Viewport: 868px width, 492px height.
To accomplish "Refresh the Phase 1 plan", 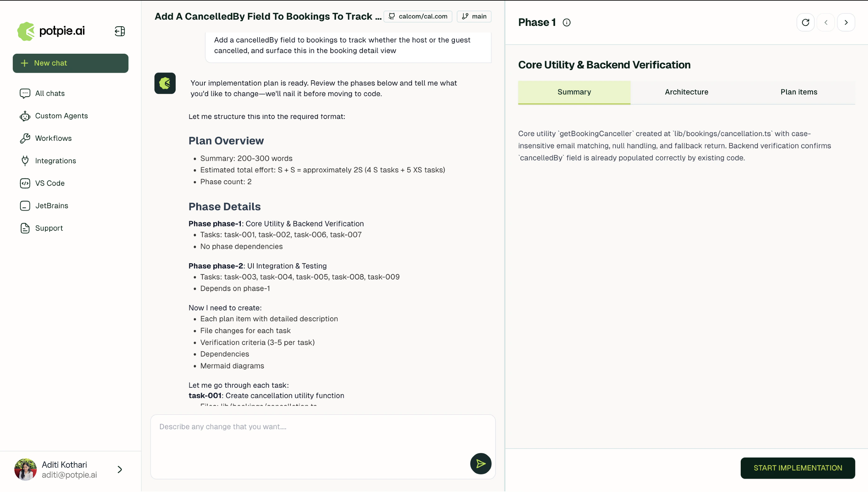I will [x=806, y=22].
